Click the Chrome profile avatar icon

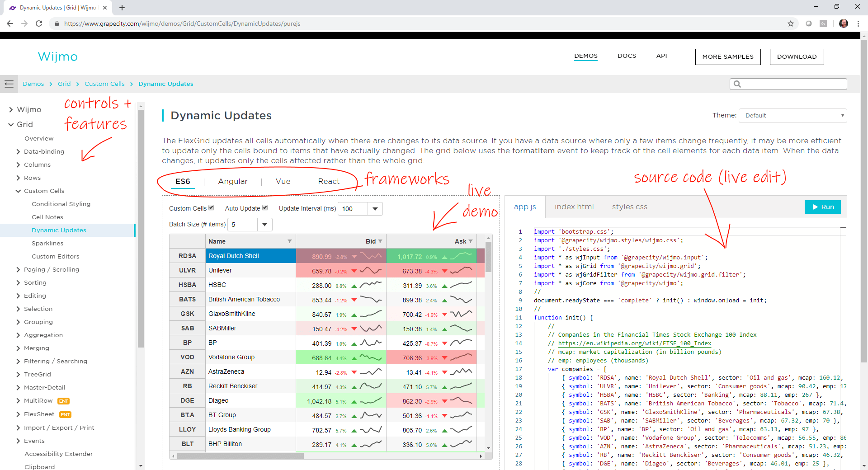[844, 23]
